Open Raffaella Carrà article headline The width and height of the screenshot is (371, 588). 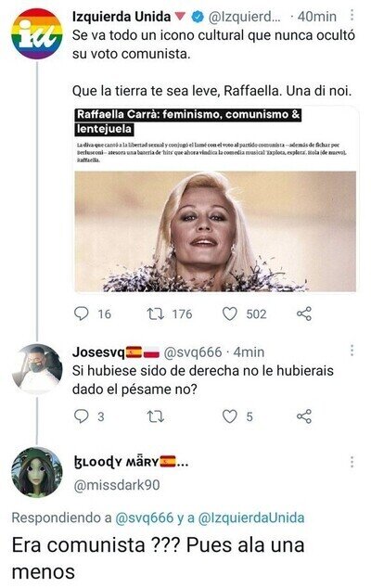pyautogui.click(x=187, y=121)
